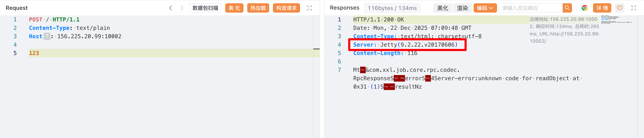Expand the Request panel to fullscreen
This screenshot has width=644, height=138.
(x=309, y=8)
